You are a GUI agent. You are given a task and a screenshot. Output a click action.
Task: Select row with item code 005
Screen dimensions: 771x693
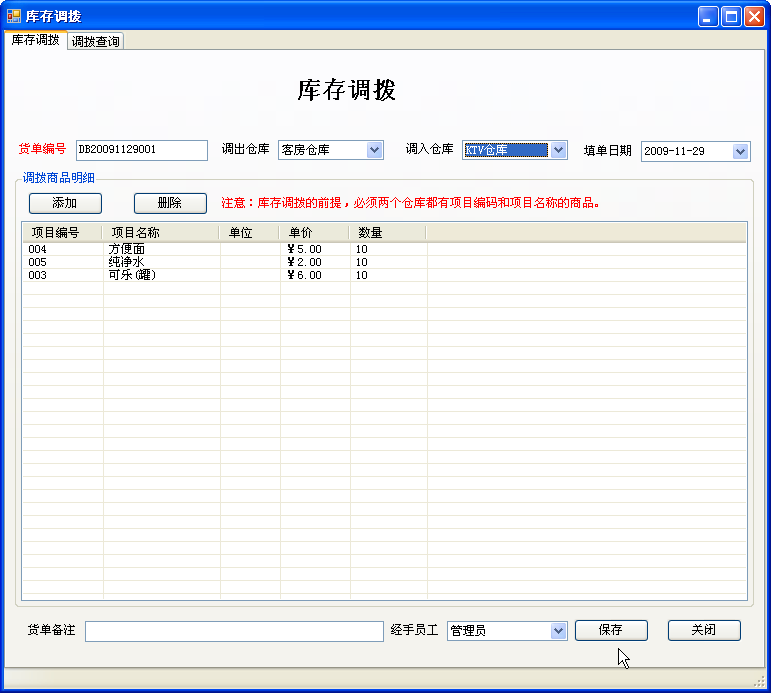click(385, 262)
